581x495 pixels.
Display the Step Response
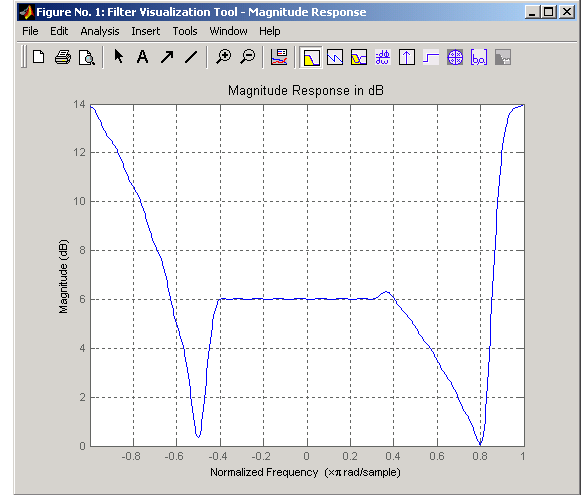[431, 57]
